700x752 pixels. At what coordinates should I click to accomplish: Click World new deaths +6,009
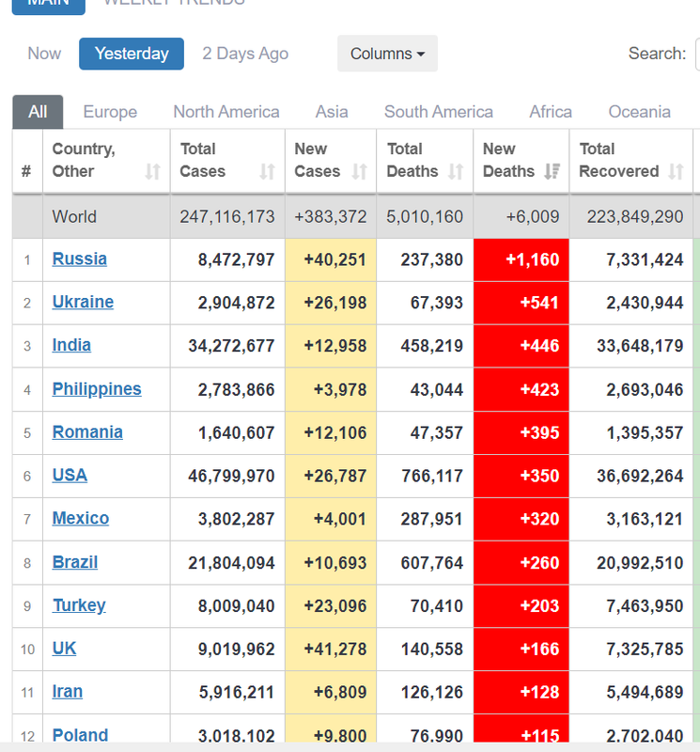pyautogui.click(x=533, y=217)
